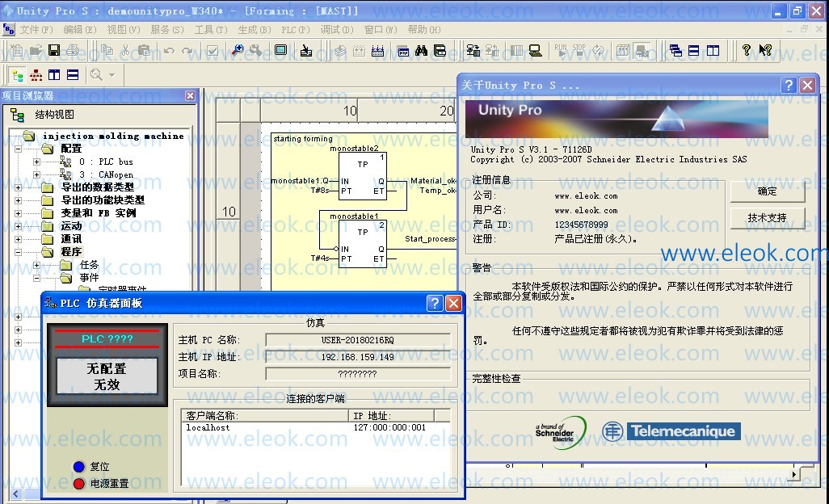The image size is (829, 504).
Task: Expand the 通讯 folder
Action: pos(18,239)
